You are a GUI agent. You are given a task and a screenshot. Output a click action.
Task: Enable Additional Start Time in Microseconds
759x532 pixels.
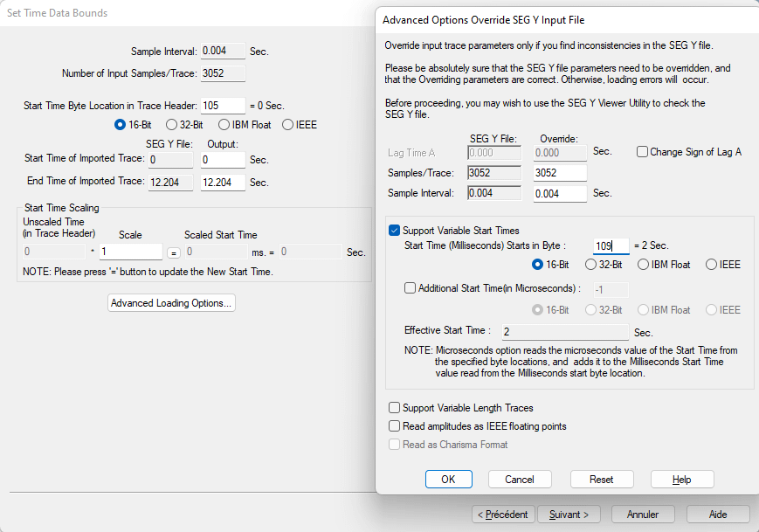(x=411, y=288)
